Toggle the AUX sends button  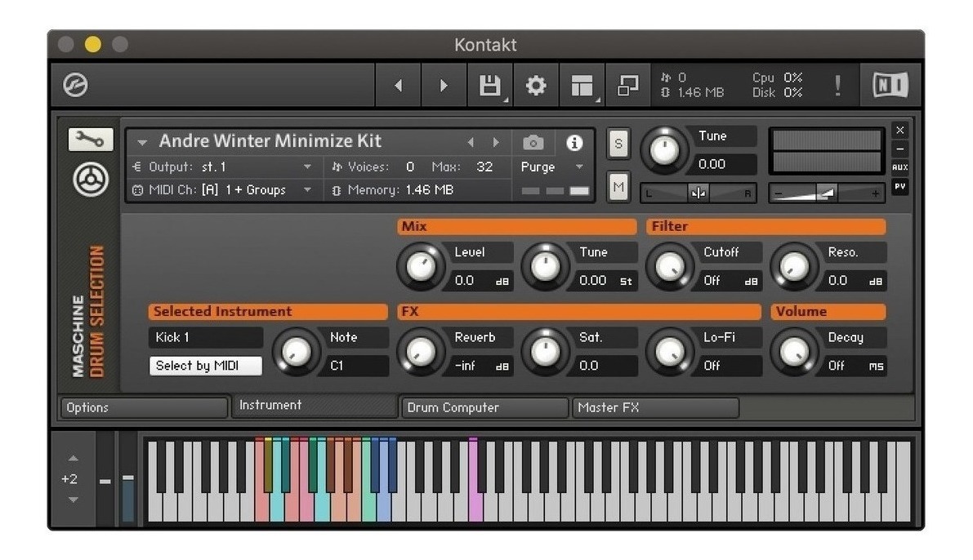pyautogui.click(x=899, y=167)
